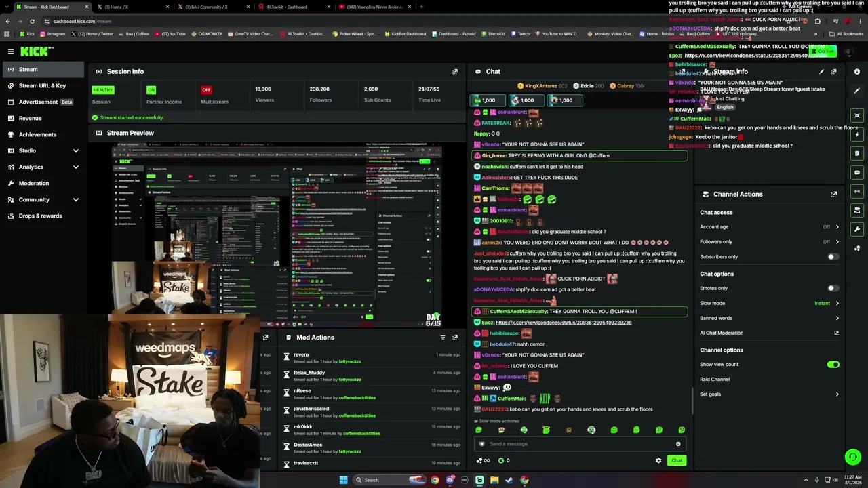Open Stream URL & Key page
Image resolution: width=868 pixels, height=488 pixels.
tap(43, 85)
